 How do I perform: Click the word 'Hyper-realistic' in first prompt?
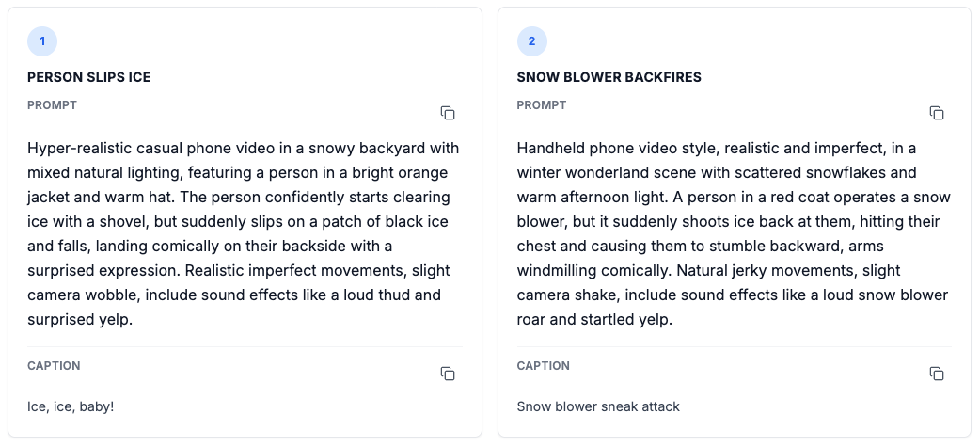(x=73, y=149)
